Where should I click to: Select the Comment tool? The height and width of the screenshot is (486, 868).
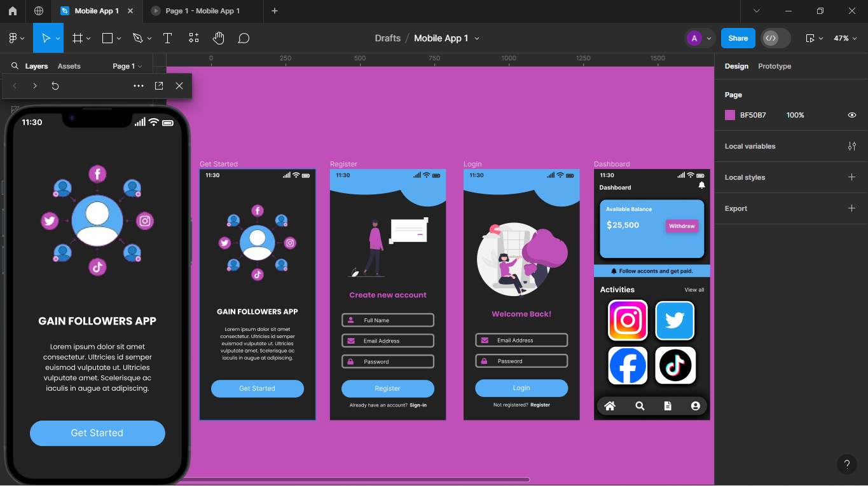pyautogui.click(x=244, y=38)
